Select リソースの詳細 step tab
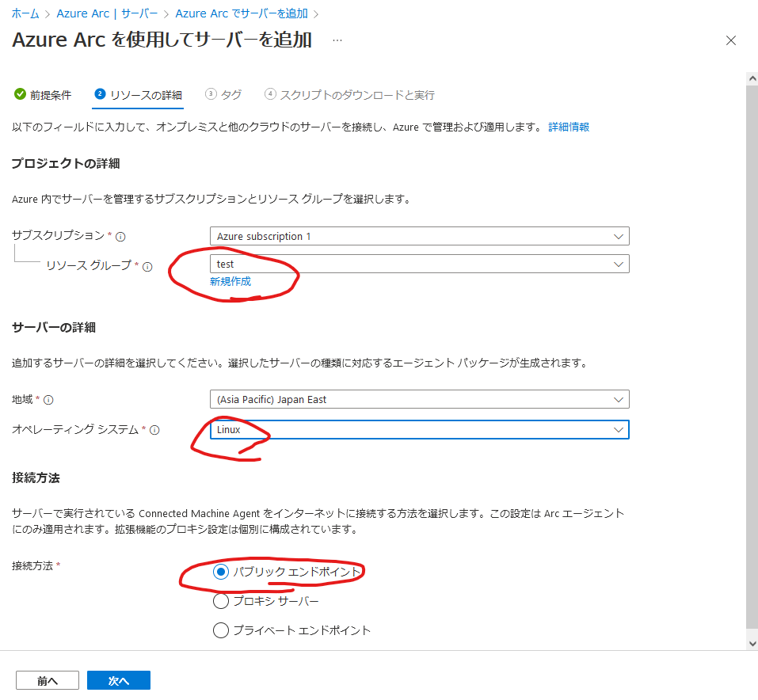The width and height of the screenshot is (758, 700). (139, 95)
